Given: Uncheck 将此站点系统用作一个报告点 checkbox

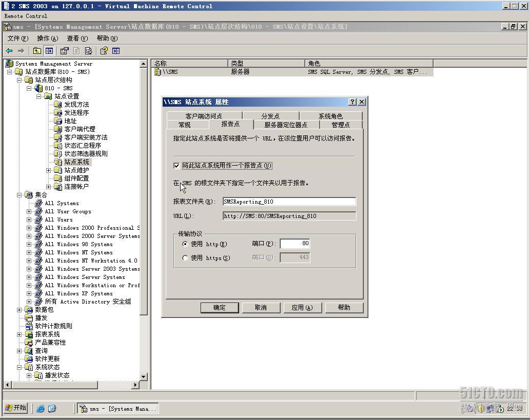Looking at the screenshot, I should (x=176, y=166).
